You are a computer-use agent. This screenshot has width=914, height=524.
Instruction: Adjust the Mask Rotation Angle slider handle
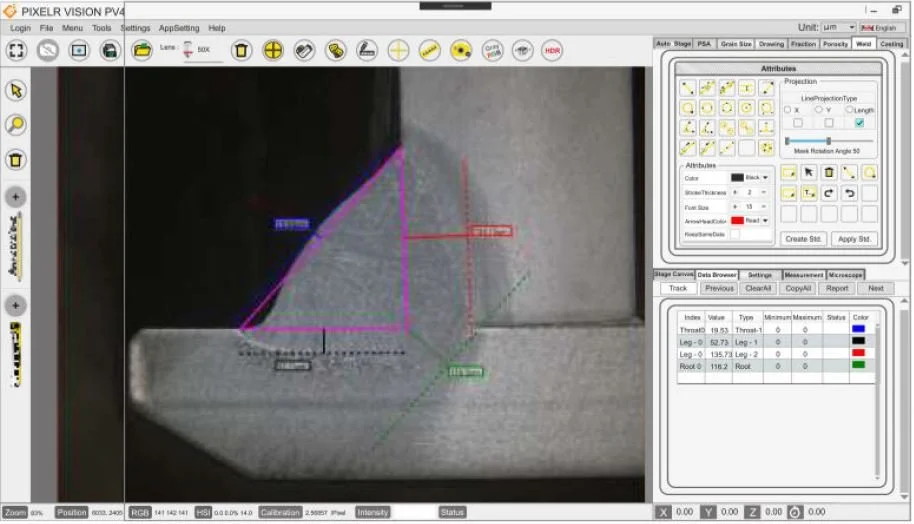tap(828, 141)
